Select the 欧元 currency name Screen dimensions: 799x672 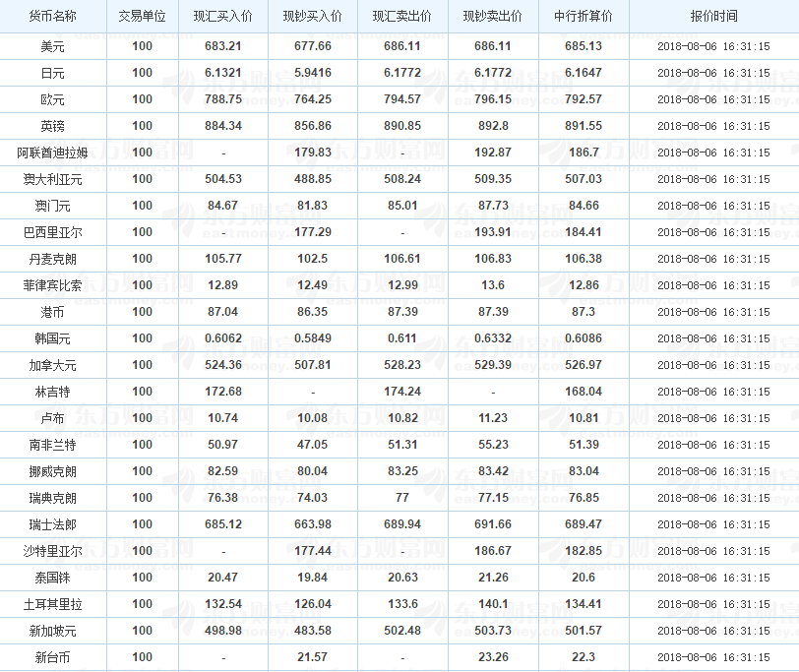(53, 99)
